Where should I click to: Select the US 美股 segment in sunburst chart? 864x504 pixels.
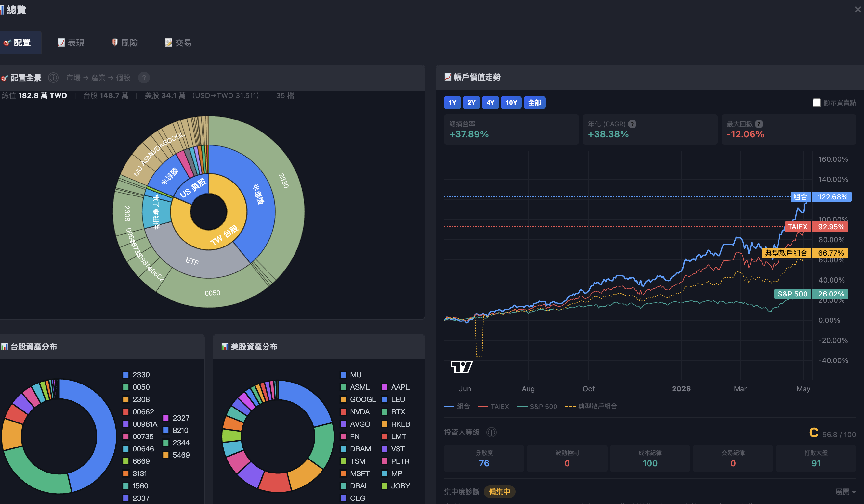point(193,188)
